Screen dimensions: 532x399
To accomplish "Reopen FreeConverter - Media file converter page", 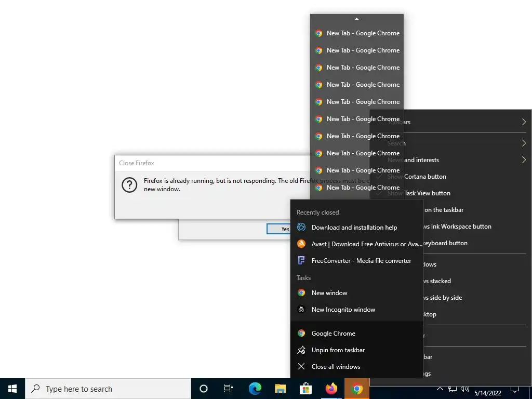I will click(356, 261).
